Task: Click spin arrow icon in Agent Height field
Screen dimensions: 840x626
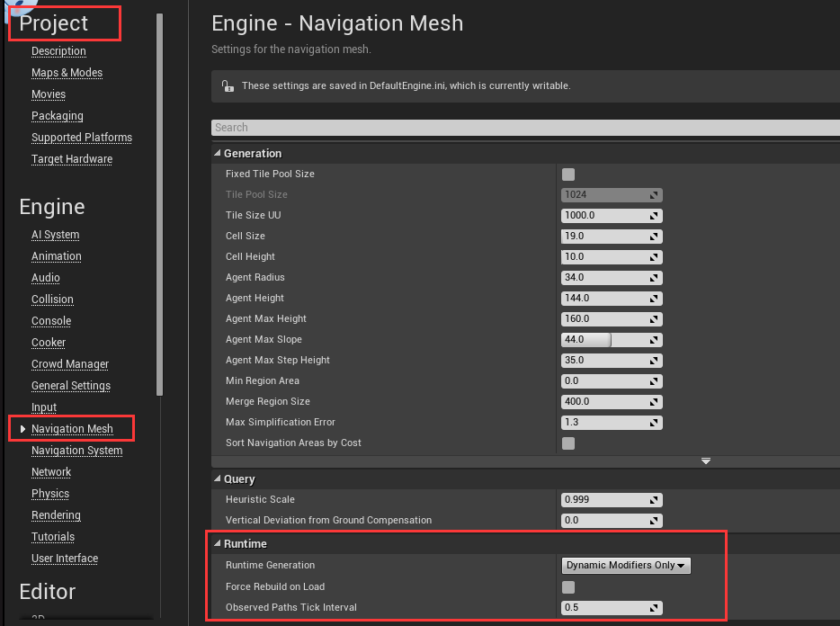Action: click(654, 299)
